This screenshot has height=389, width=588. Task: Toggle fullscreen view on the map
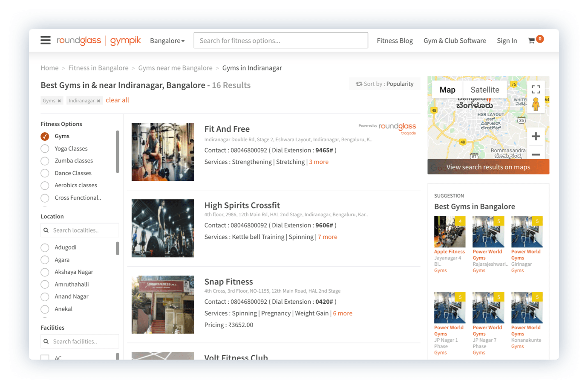point(536,90)
